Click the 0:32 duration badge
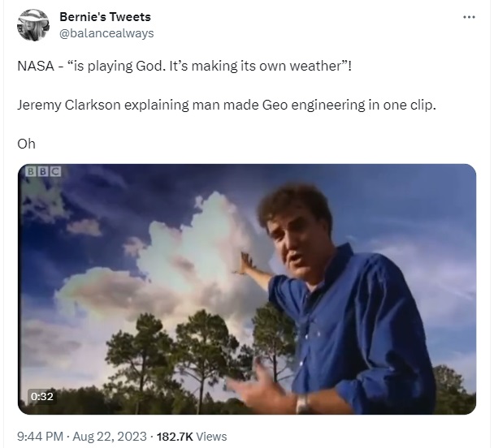Viewport: 494px width, 448px height. coord(42,396)
